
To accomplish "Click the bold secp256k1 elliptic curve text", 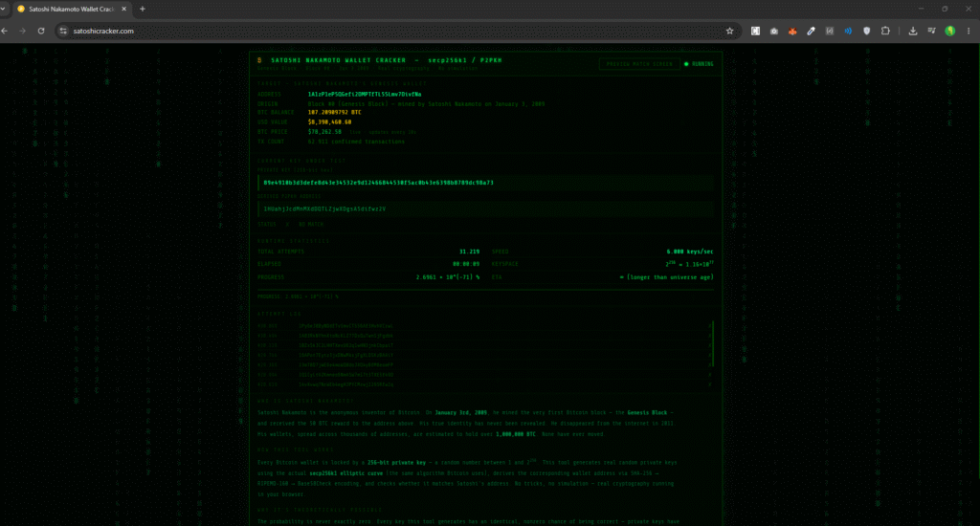I will coord(345,473).
